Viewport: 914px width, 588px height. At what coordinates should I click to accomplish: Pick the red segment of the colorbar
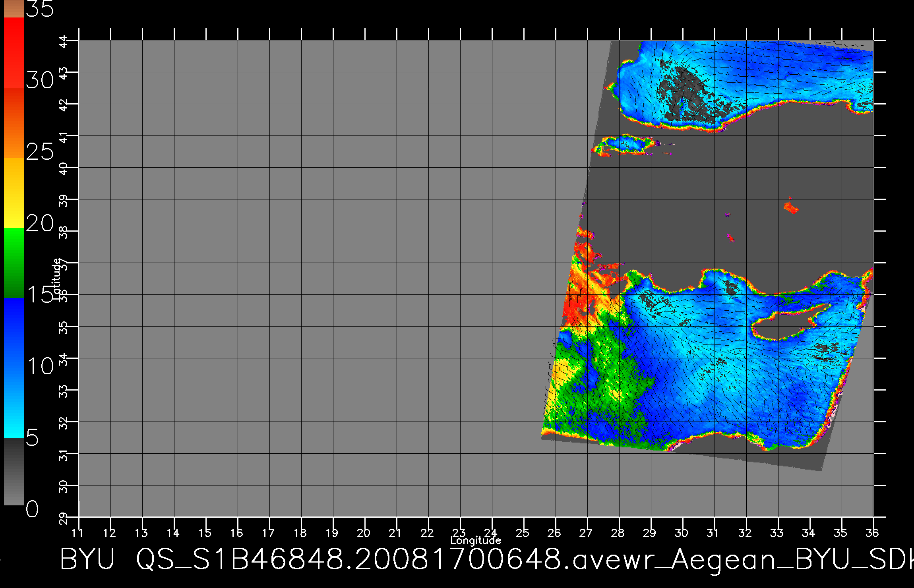(x=14, y=52)
